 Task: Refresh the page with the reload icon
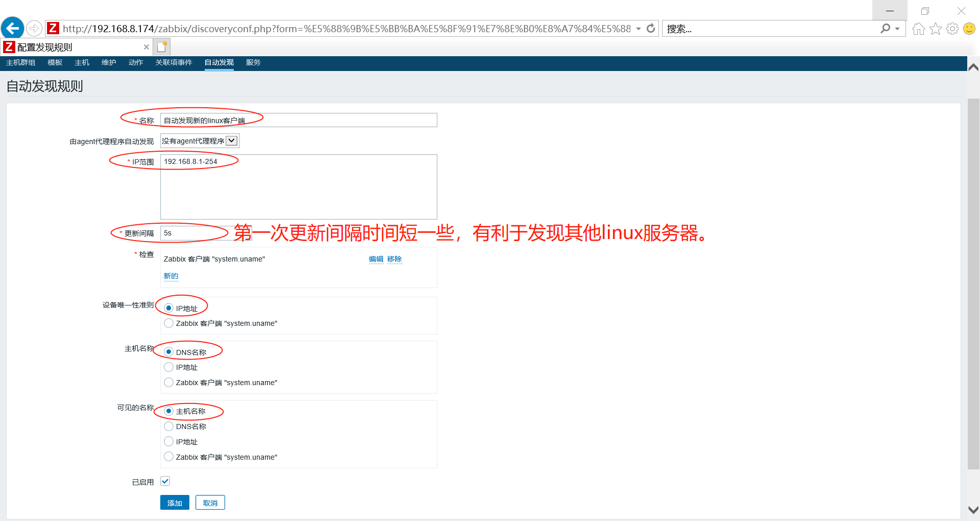(x=651, y=28)
